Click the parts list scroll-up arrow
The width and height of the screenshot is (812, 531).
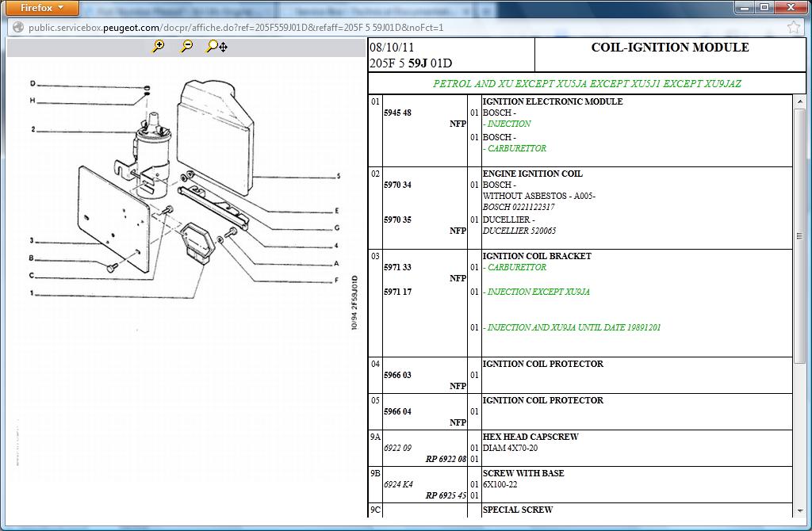click(800, 101)
